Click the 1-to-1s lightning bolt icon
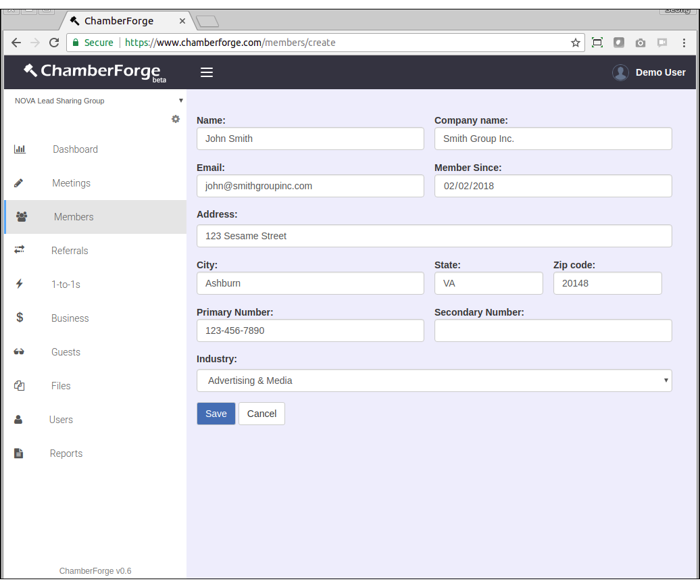 [19, 284]
